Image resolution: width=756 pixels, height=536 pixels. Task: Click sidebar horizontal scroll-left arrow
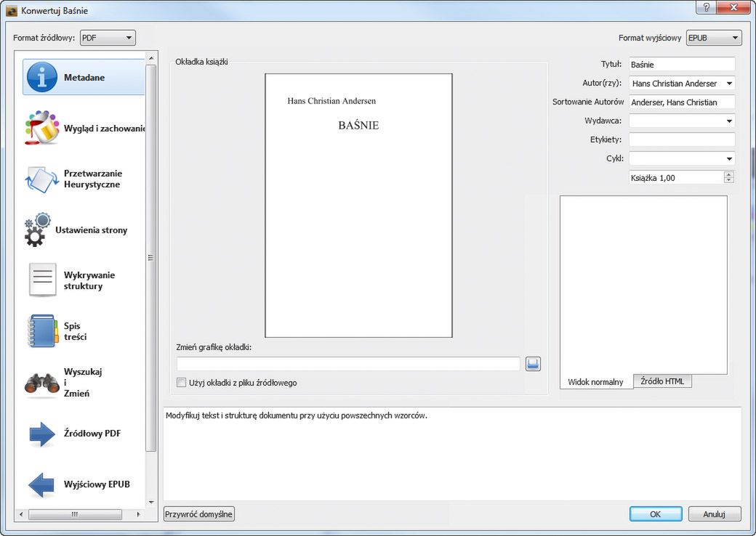[x=21, y=514]
